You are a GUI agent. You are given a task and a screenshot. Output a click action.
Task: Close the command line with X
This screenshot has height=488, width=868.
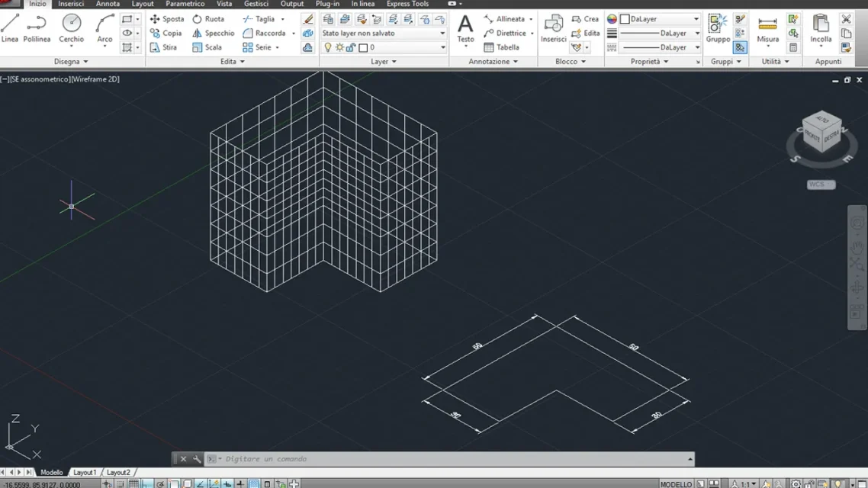183,459
